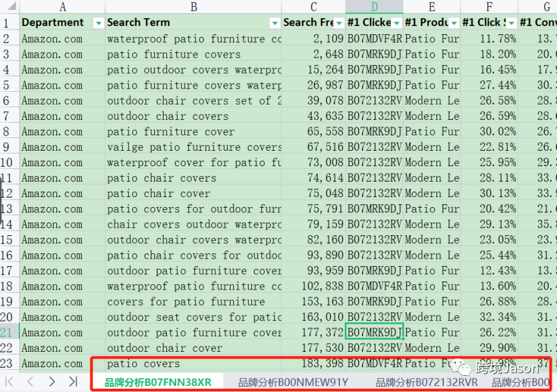
Task: Click the search frequency value 183,398
Action: coord(322,364)
